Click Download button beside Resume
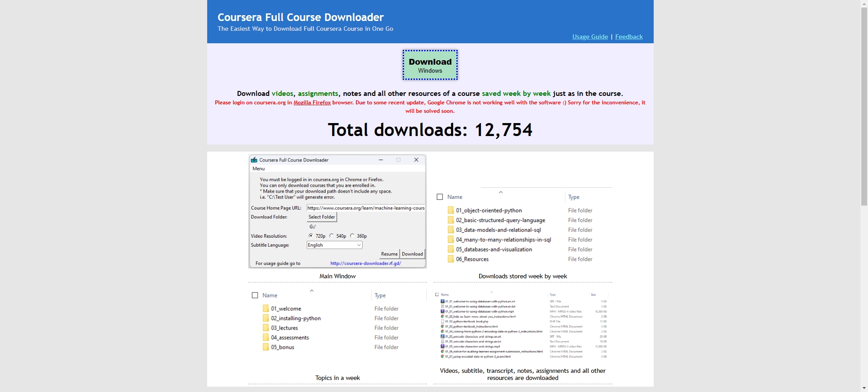 412,254
